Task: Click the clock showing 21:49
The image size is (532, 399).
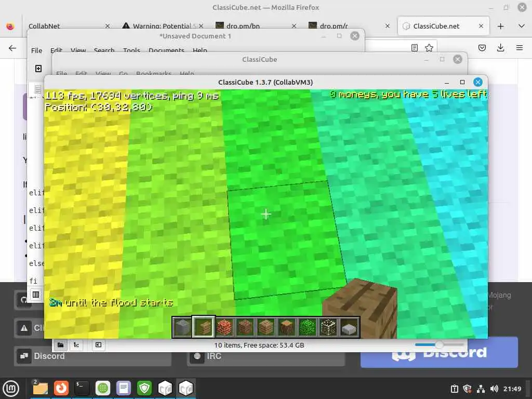Action: [512, 389]
